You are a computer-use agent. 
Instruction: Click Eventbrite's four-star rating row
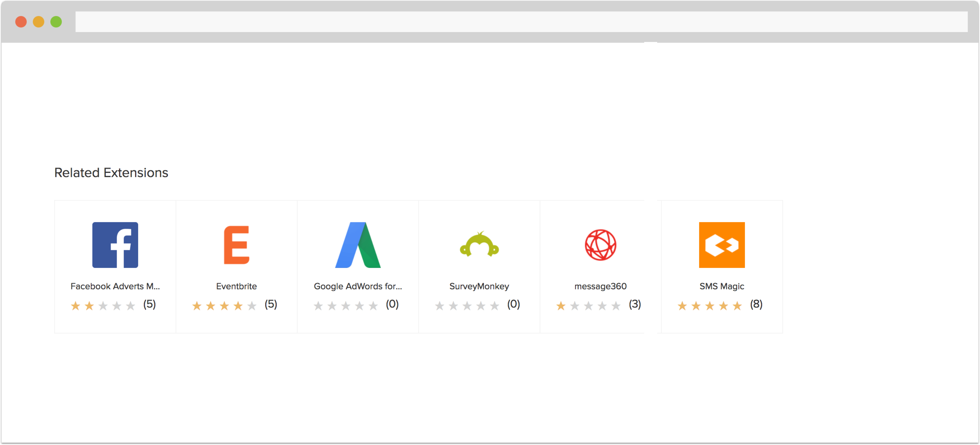click(224, 306)
